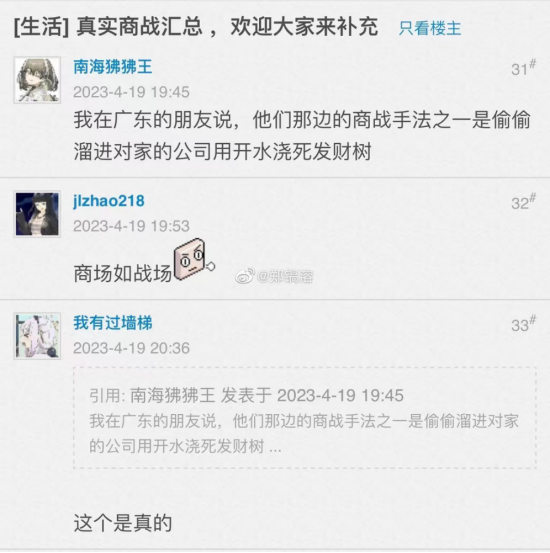This screenshot has width=550, height=553.
Task: Click the post text about 发财树
Action: point(302,136)
